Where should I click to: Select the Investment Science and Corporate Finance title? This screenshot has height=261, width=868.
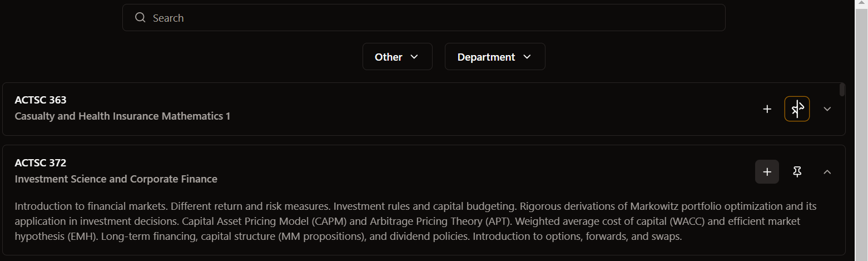point(116,179)
